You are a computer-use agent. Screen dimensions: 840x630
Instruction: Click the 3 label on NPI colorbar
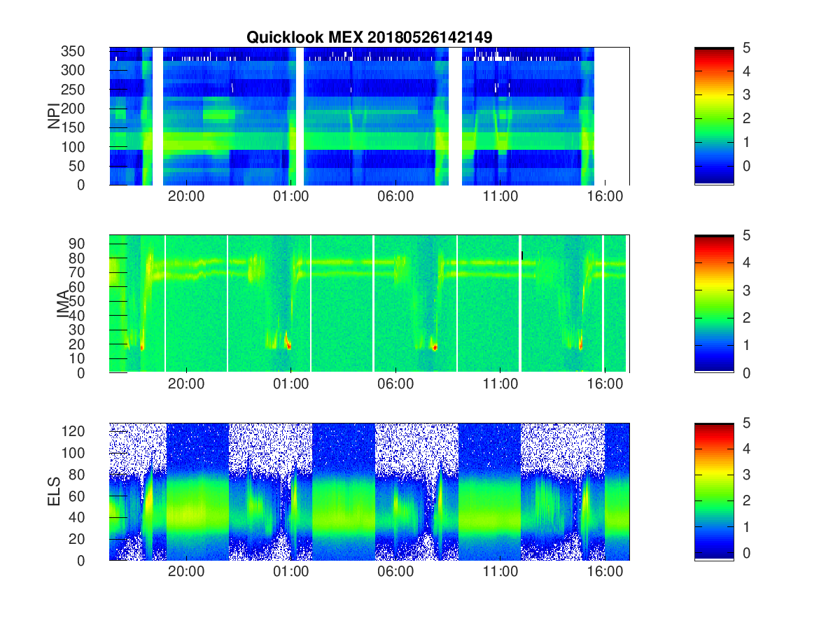click(x=747, y=94)
